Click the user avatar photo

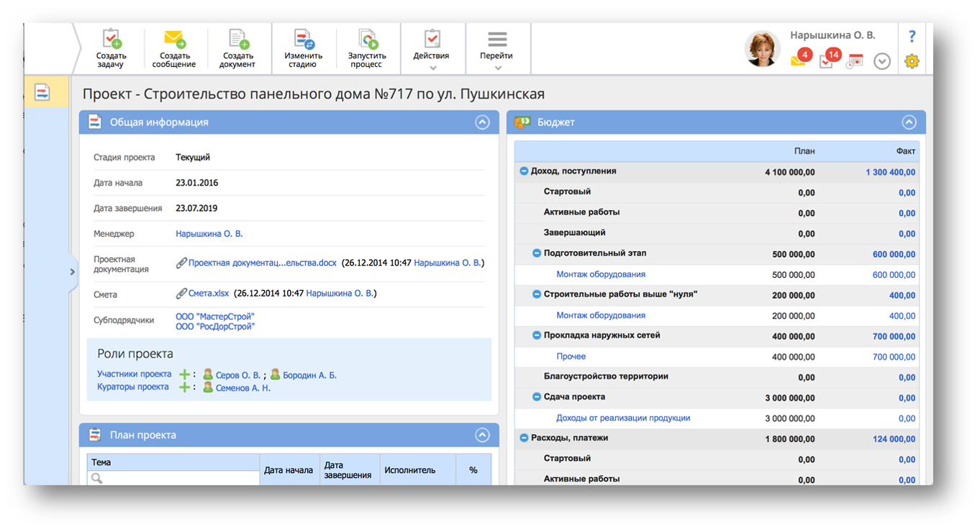pos(763,49)
